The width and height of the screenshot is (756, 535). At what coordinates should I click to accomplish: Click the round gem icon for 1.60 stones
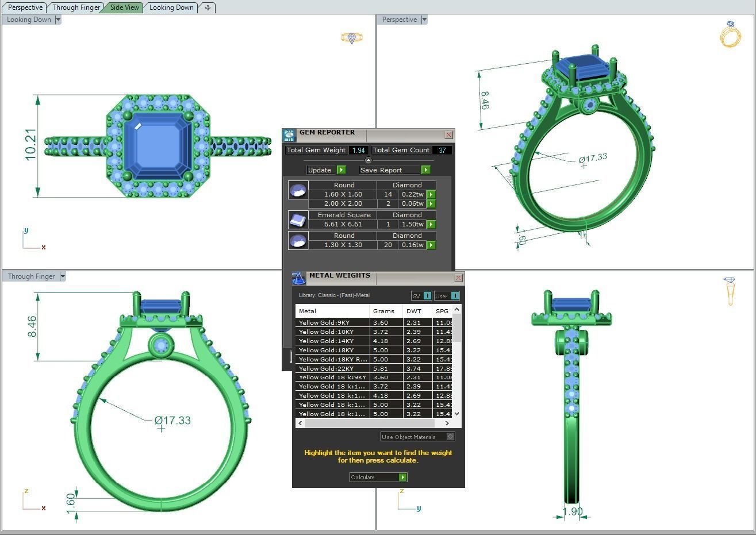[x=298, y=190]
